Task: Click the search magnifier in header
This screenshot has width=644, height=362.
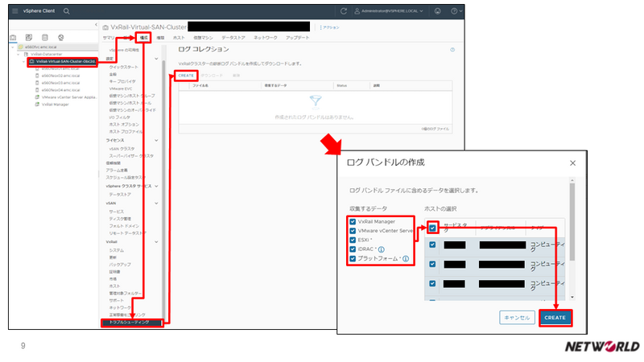Action: tap(67, 11)
